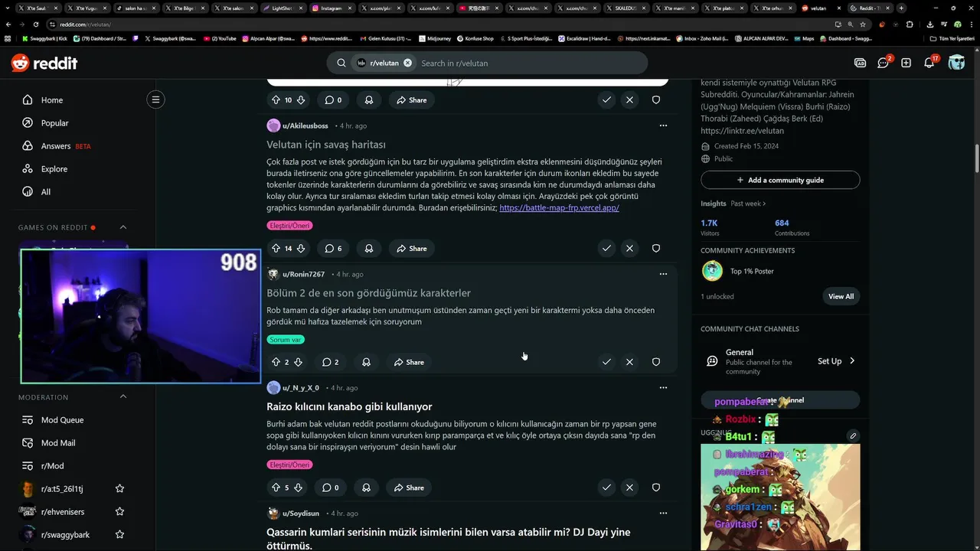Open the three-dot menu on Soydisun post
980x551 pixels.
[663, 514]
